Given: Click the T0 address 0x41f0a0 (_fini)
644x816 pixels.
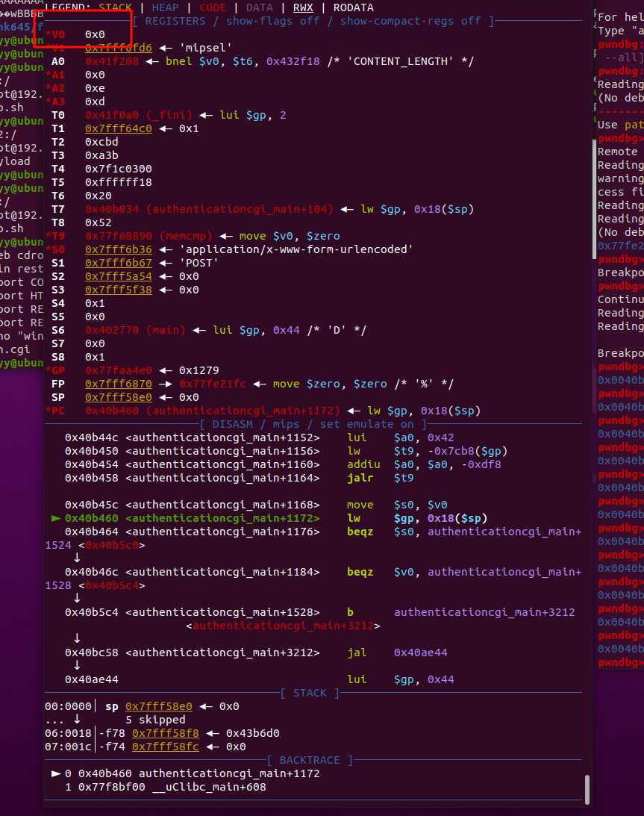Looking at the screenshot, I should tap(139, 115).
